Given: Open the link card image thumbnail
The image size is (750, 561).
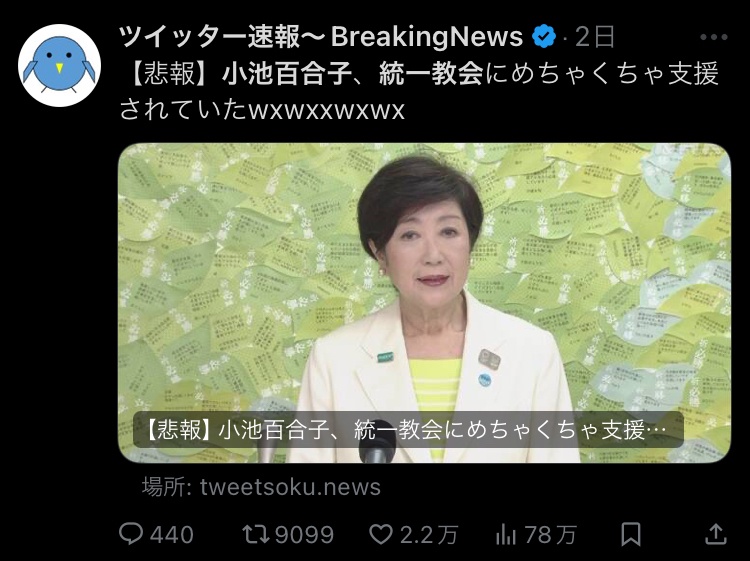Looking at the screenshot, I should coord(424,303).
